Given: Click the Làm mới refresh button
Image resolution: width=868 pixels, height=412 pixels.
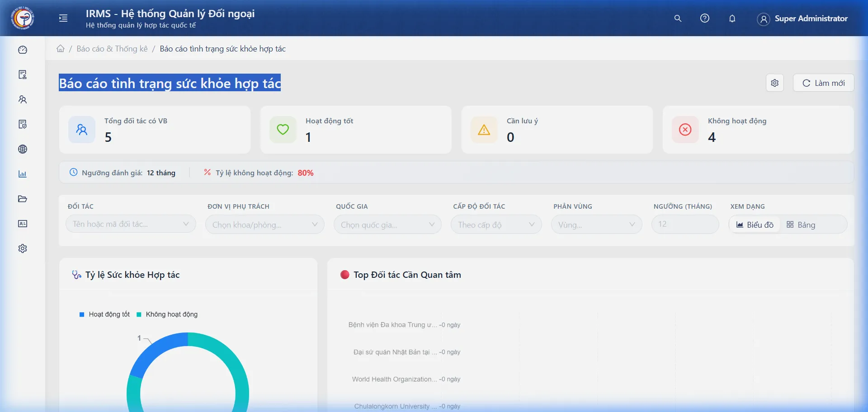Looking at the screenshot, I should click(823, 83).
